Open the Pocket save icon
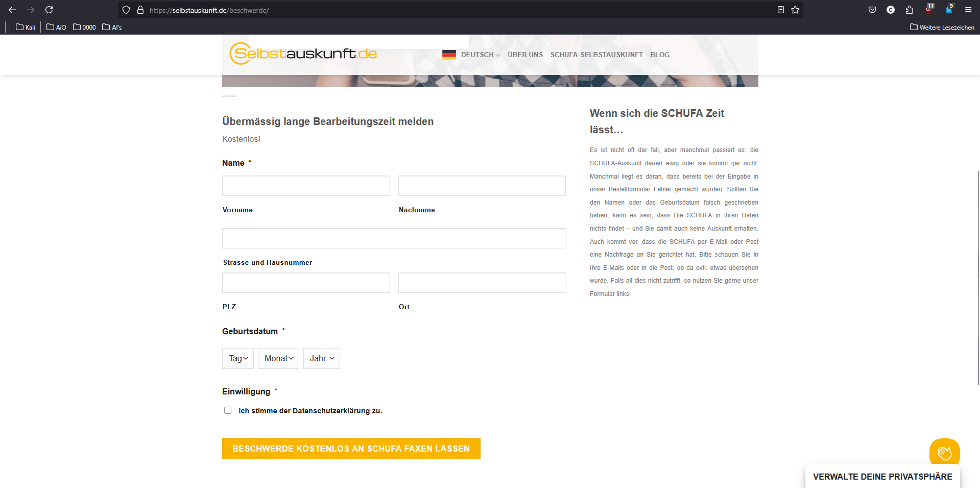The width and height of the screenshot is (980, 498). tap(872, 10)
